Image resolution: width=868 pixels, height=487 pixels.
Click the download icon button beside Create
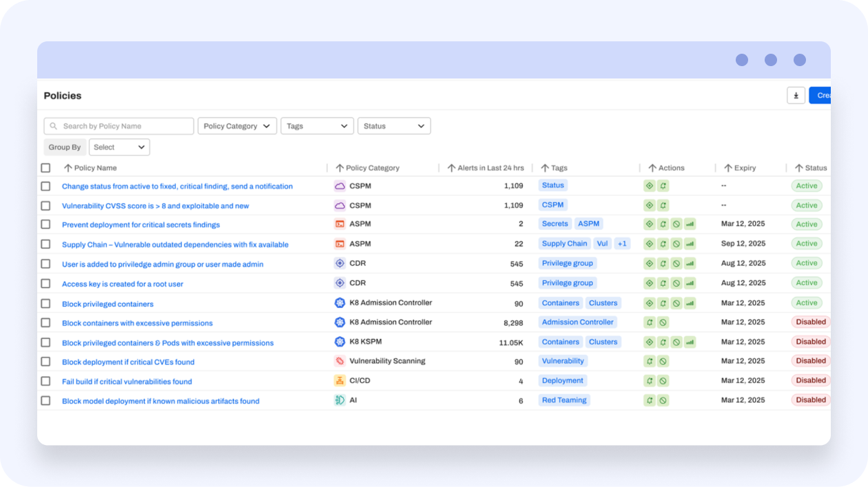[x=796, y=96]
